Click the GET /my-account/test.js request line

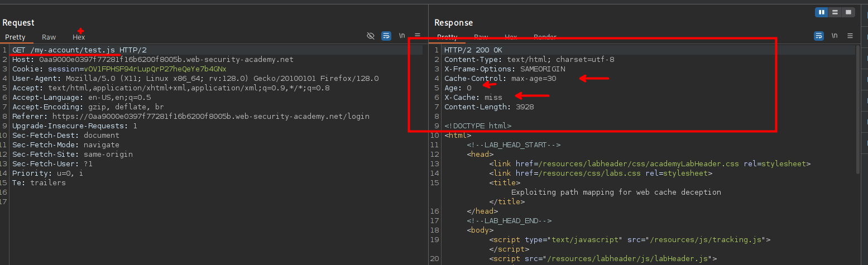pyautogui.click(x=79, y=50)
